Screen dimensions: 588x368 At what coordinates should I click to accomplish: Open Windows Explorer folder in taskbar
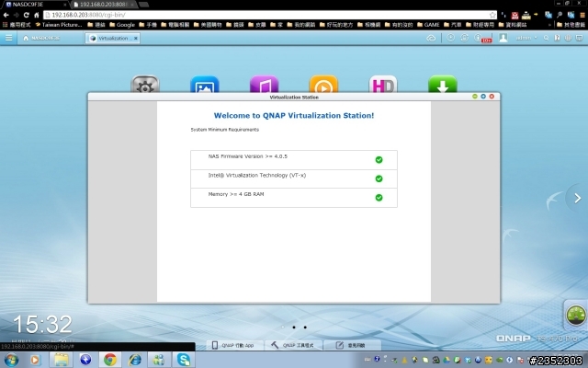tap(61, 360)
